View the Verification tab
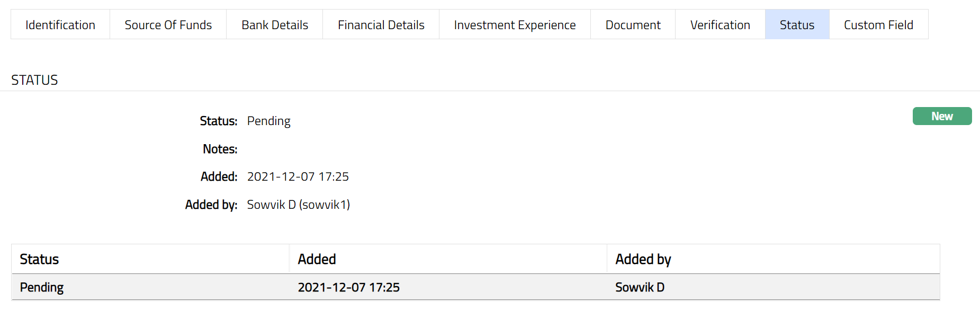980x310 pixels. pyautogui.click(x=720, y=25)
